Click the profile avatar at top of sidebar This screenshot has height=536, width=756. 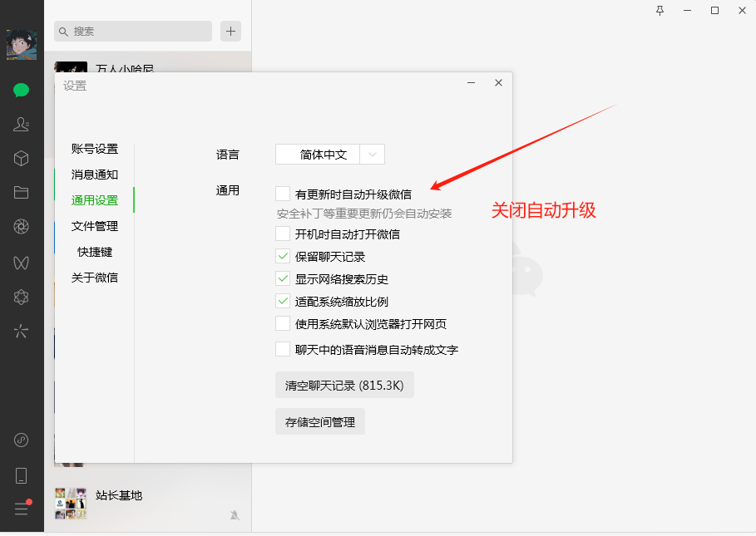click(x=22, y=45)
